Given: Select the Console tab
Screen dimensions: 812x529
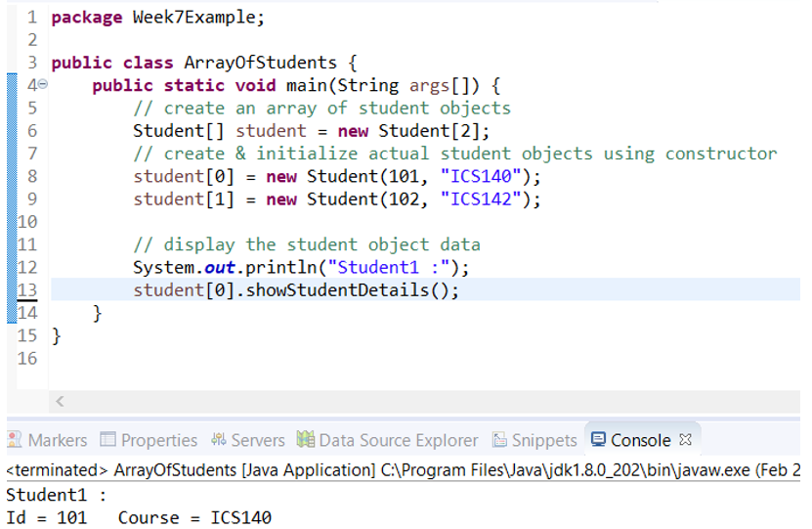Looking at the screenshot, I should pyautogui.click(x=641, y=440).
